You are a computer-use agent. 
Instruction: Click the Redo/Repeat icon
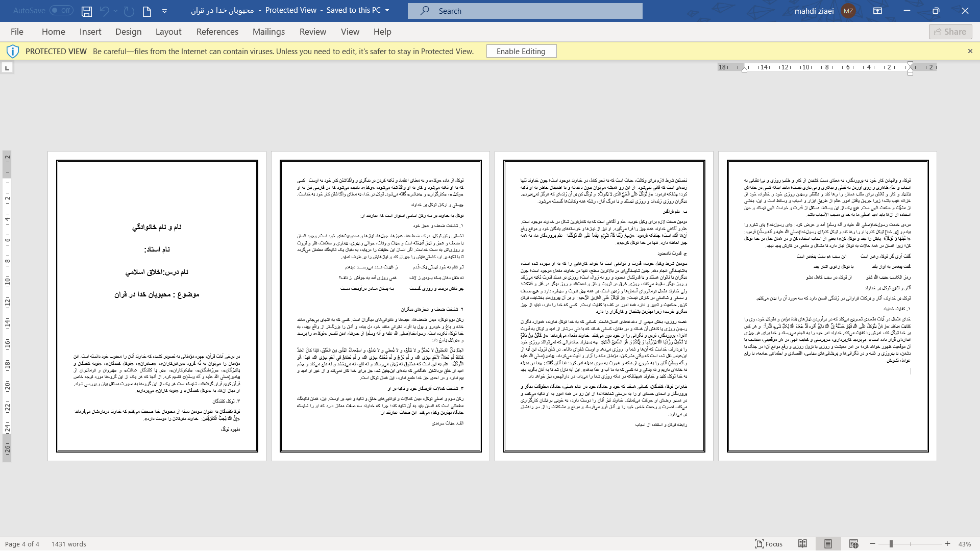pos(129,11)
